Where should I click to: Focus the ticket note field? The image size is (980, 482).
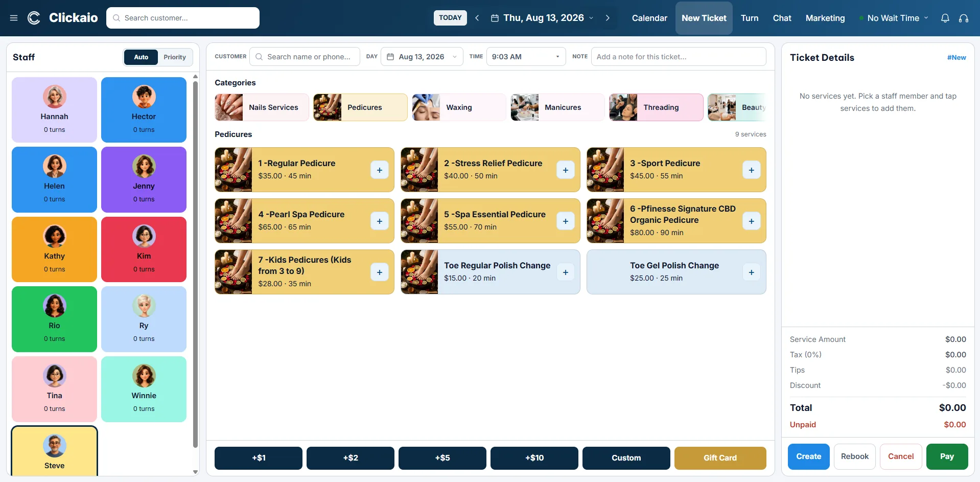click(x=679, y=57)
